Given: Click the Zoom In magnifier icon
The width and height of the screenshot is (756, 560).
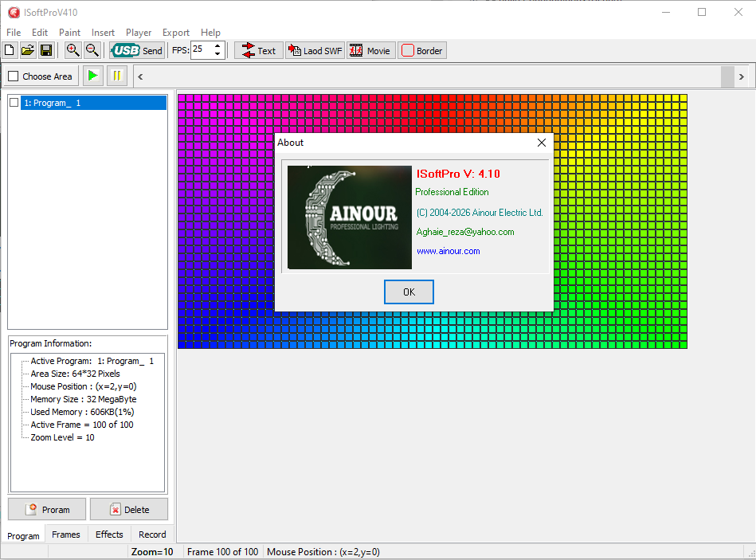Looking at the screenshot, I should point(72,50).
